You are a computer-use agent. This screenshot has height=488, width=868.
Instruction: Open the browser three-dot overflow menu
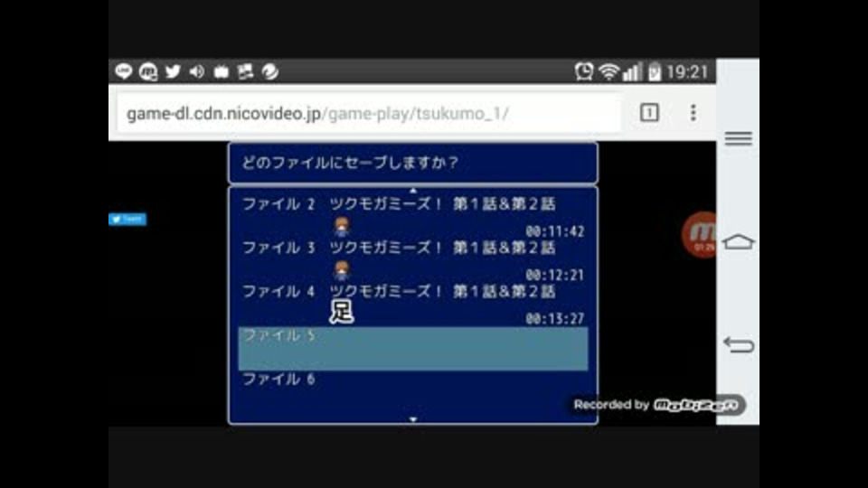tap(693, 113)
